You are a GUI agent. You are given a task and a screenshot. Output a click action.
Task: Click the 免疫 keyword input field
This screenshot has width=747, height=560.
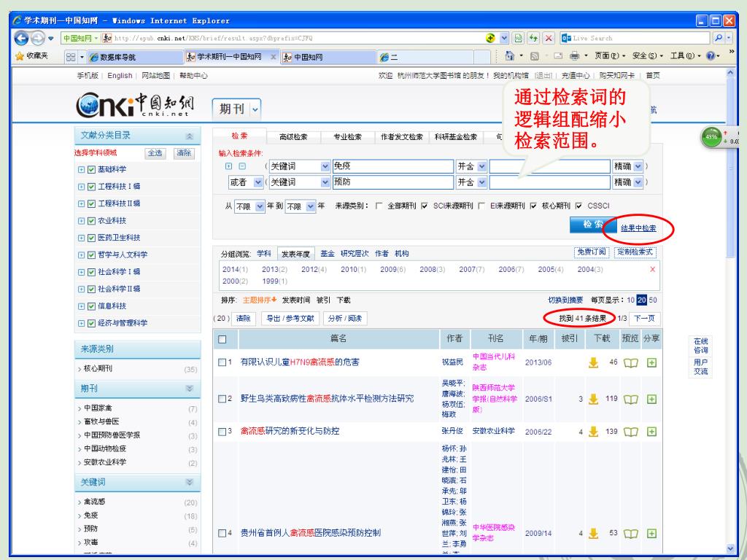(x=393, y=166)
